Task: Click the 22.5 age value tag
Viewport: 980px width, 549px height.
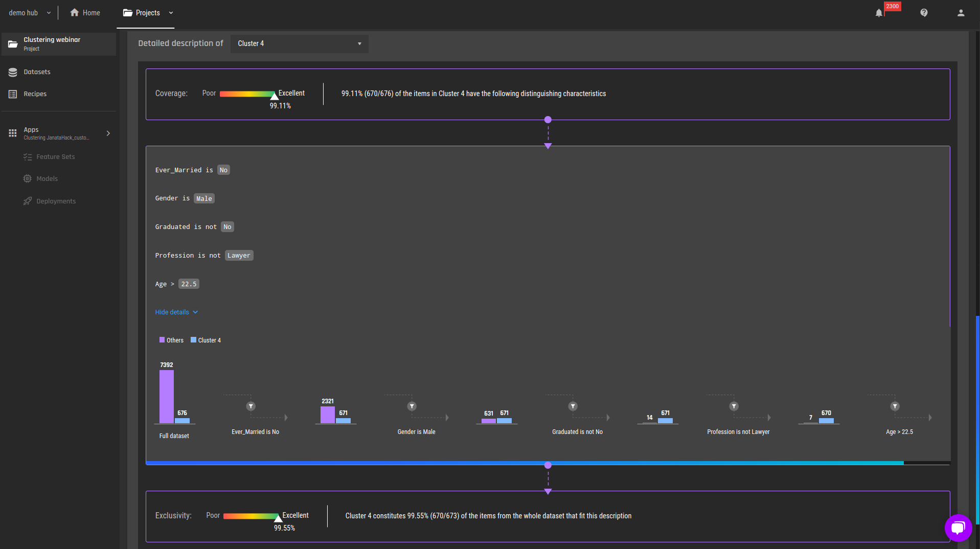Action: (189, 284)
